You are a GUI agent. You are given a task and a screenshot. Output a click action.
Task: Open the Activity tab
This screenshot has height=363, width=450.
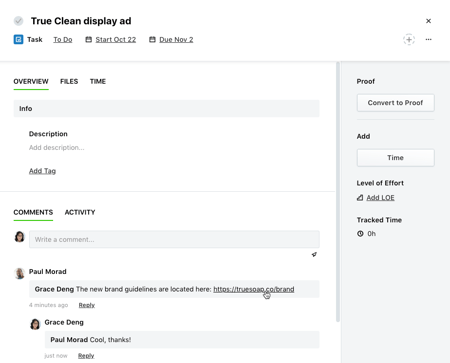(80, 212)
